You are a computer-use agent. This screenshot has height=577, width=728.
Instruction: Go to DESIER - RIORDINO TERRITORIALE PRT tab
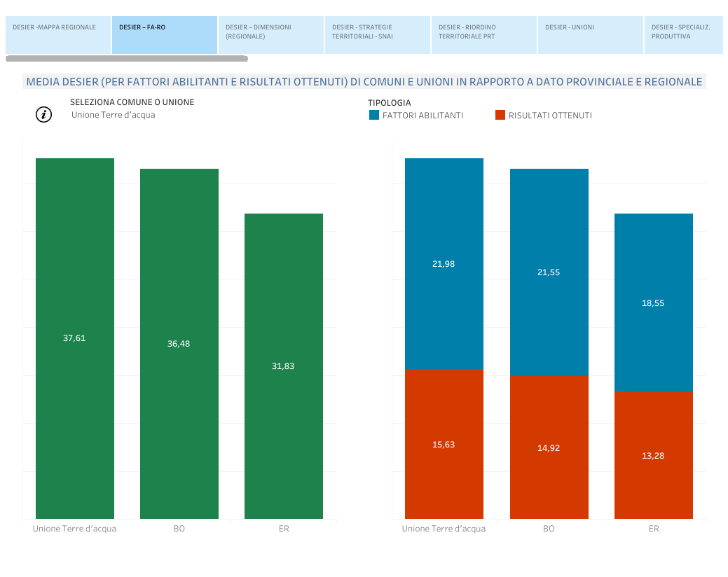[x=484, y=35]
